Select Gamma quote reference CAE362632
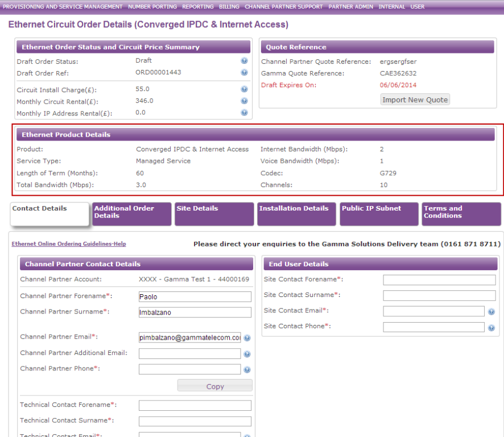The image size is (504, 437). 398,73
